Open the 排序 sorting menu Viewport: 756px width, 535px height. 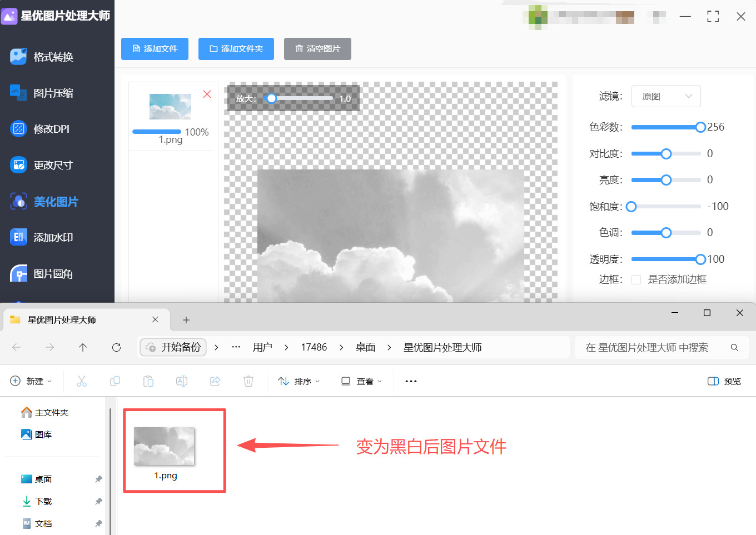(299, 381)
